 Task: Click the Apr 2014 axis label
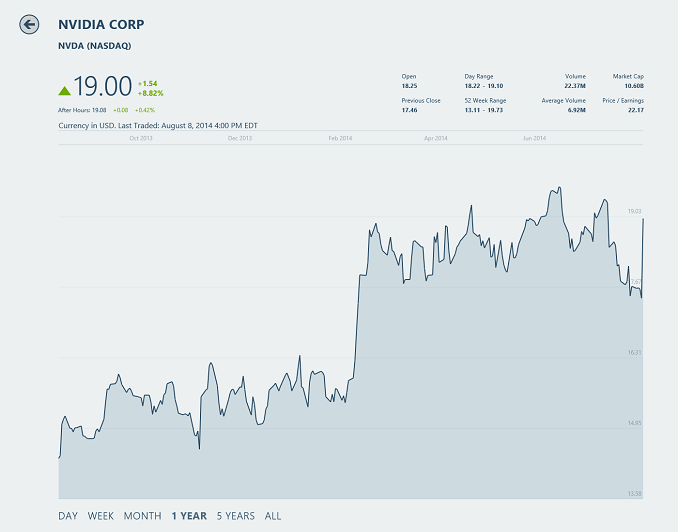[435, 138]
